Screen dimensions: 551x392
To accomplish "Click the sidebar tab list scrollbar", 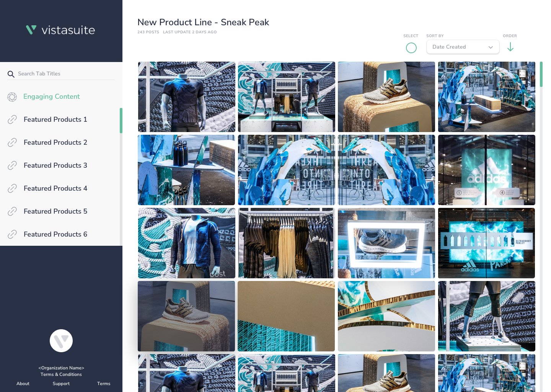I will (x=121, y=121).
